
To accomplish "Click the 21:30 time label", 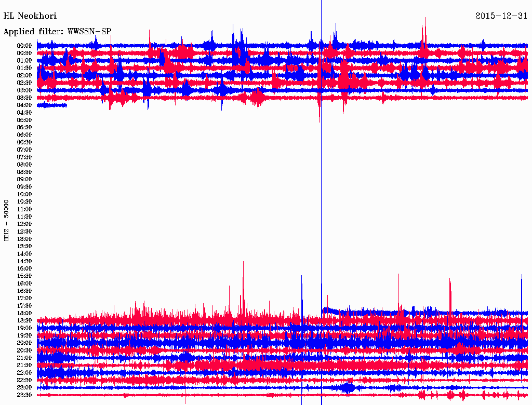I will (24, 366).
